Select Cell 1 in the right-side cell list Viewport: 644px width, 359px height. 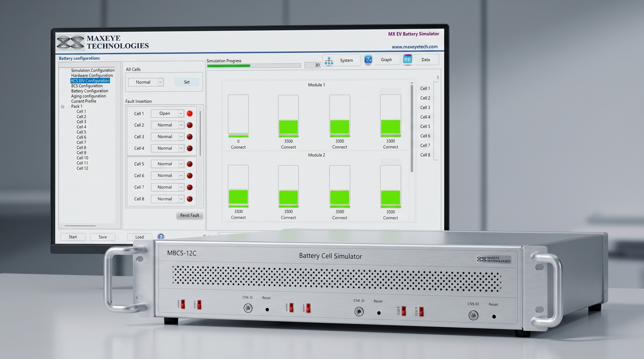point(425,88)
